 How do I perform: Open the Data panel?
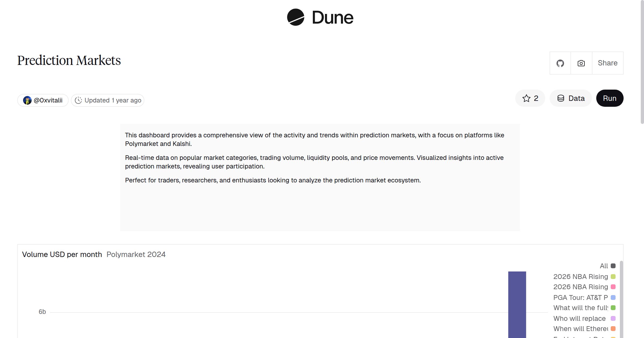571,98
